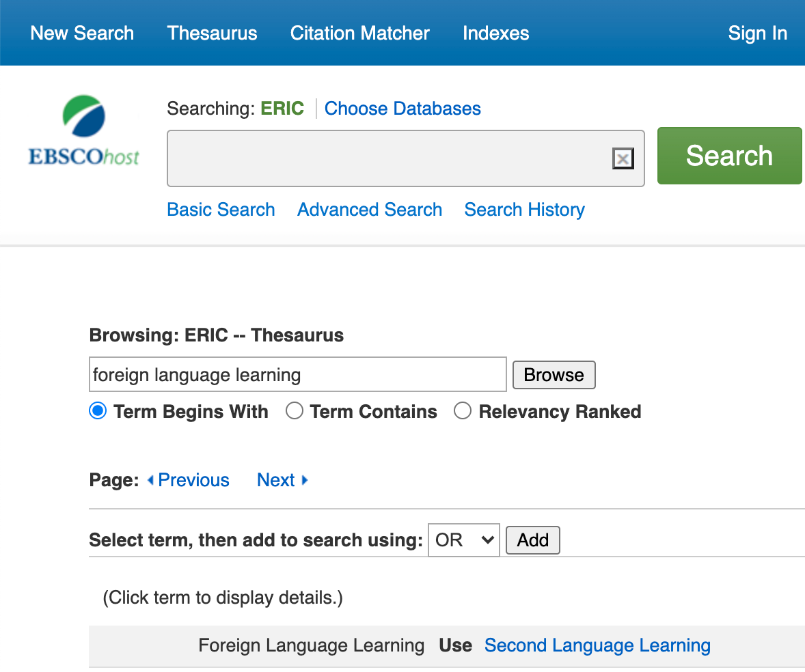The image size is (805, 672).
Task: Choose the Relevancy Ranked radio button
Action: (463, 411)
